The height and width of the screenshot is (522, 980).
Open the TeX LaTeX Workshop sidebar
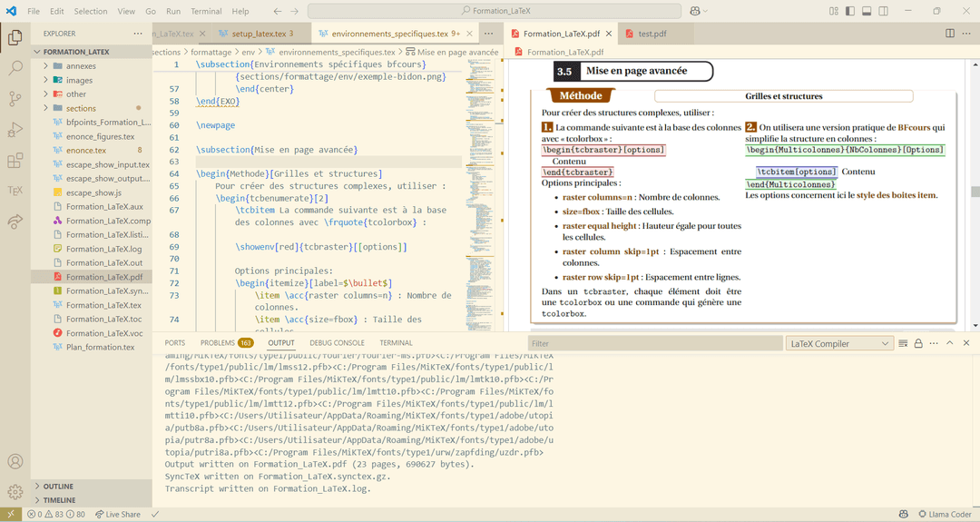pyautogui.click(x=15, y=191)
